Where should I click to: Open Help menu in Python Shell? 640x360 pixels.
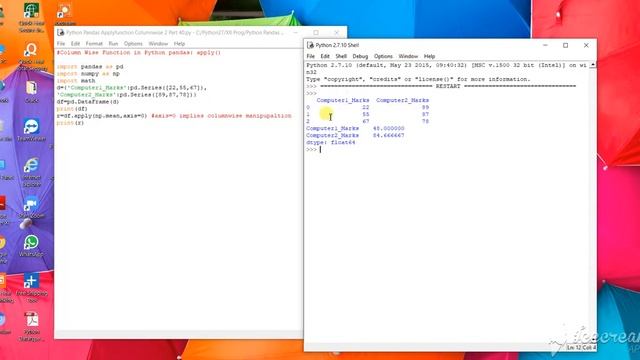[x=429, y=56]
